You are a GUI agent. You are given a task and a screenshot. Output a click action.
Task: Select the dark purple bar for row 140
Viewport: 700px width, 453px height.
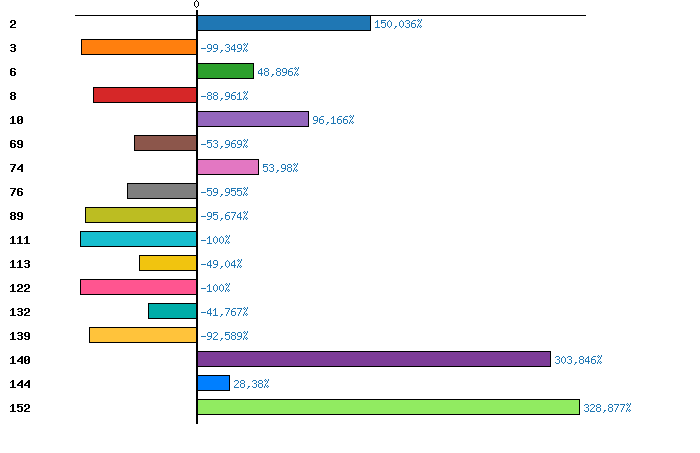click(374, 359)
